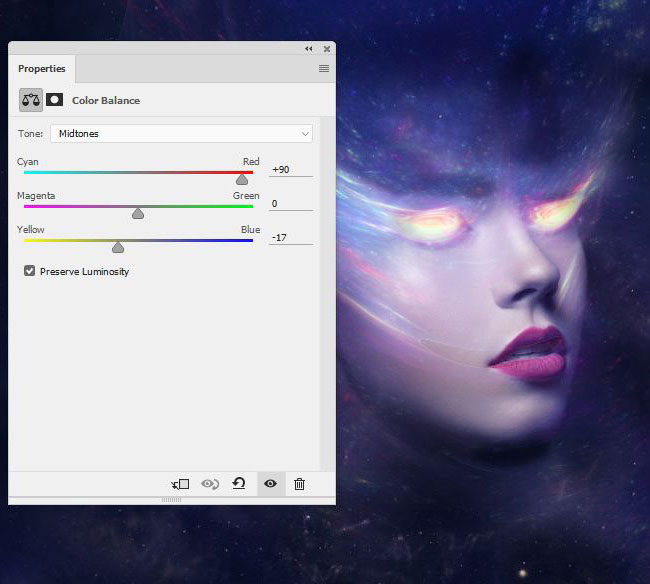Image resolution: width=650 pixels, height=584 pixels.
Task: Click the Color Balance adjustment scales icon
Action: coord(31,100)
